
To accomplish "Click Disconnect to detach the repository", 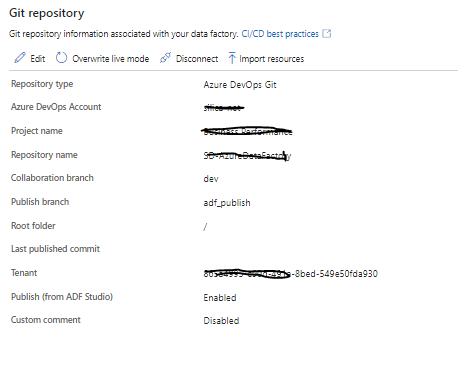I will [x=197, y=59].
